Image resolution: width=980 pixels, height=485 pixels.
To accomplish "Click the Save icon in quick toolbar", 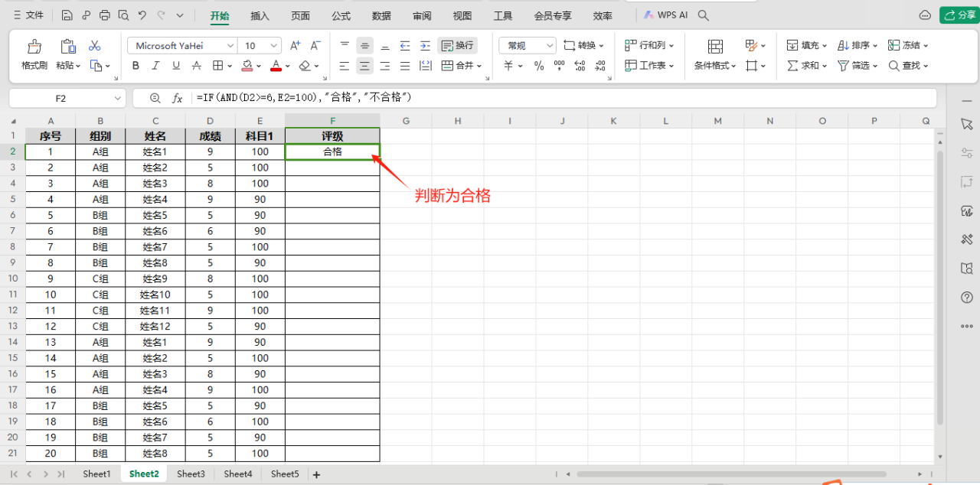I will [x=67, y=15].
